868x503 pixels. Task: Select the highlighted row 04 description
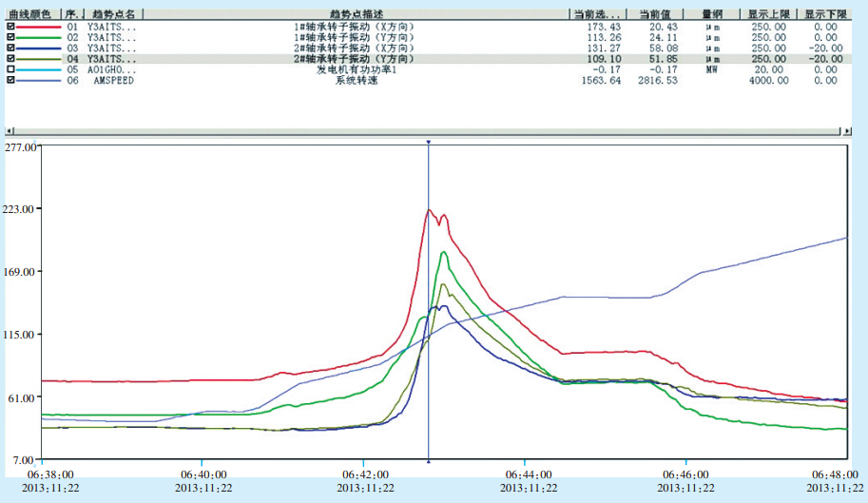[x=353, y=59]
